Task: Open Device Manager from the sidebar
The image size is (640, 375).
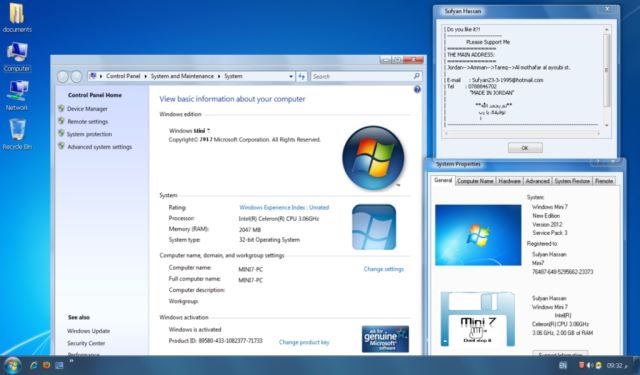Action: pyautogui.click(x=87, y=109)
